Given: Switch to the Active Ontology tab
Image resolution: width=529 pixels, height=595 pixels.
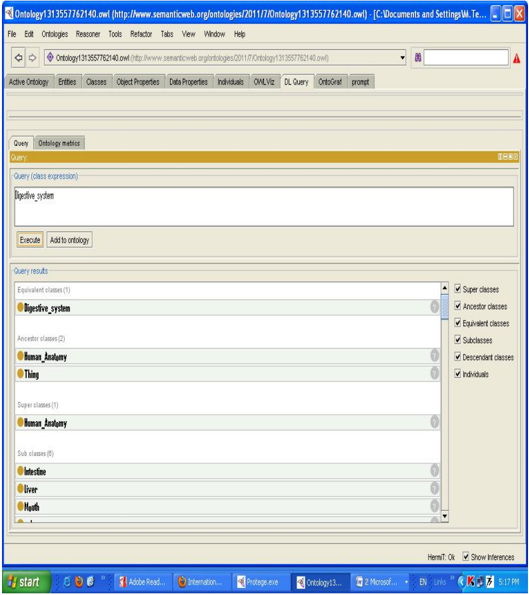Looking at the screenshot, I should 28,82.
